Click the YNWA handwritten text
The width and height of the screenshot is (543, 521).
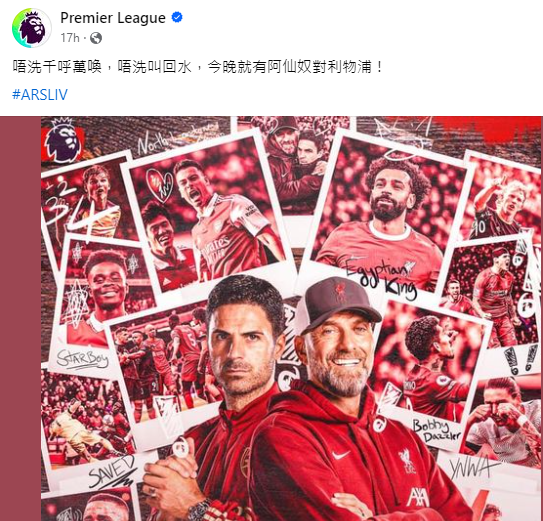point(470,468)
